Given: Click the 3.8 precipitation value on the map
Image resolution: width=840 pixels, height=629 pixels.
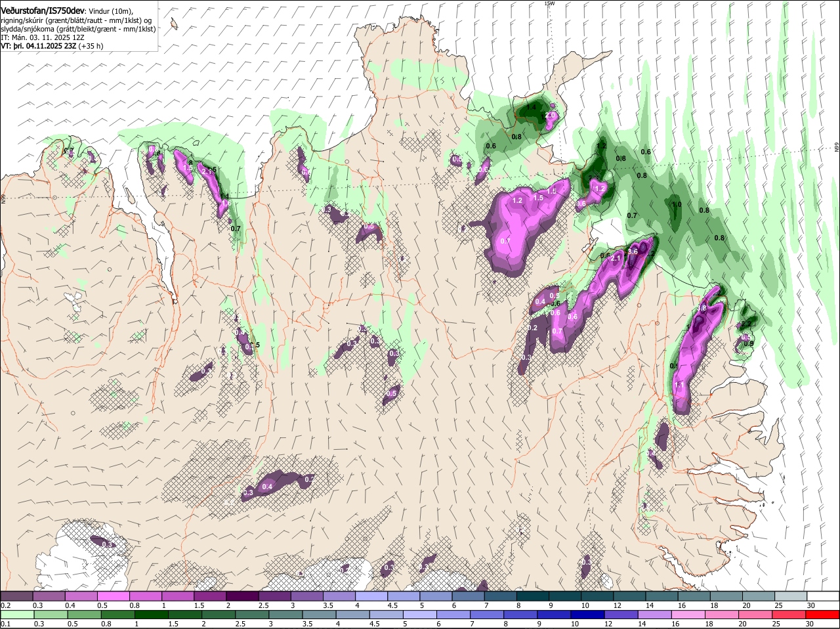Looking at the screenshot, I should 702,308.
